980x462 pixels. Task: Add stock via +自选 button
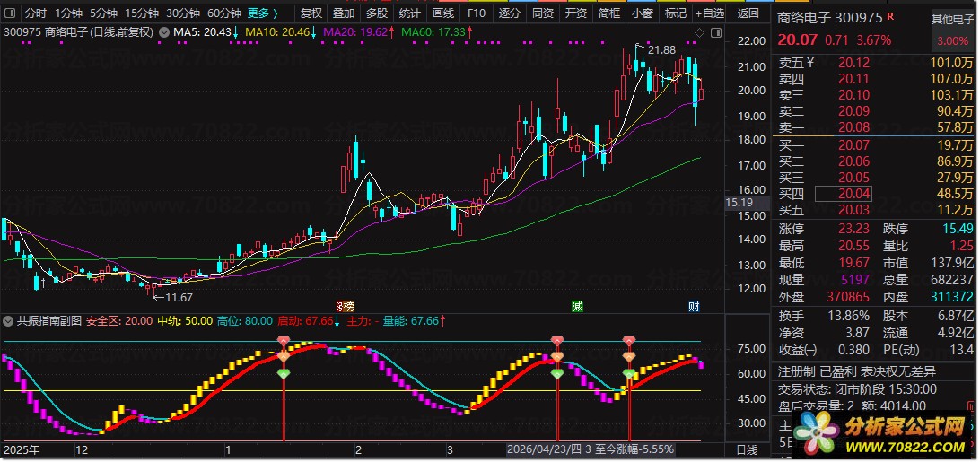(x=710, y=13)
